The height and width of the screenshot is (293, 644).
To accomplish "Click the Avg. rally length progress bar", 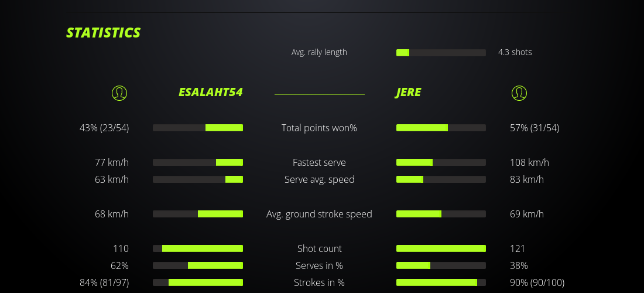I will (x=441, y=53).
